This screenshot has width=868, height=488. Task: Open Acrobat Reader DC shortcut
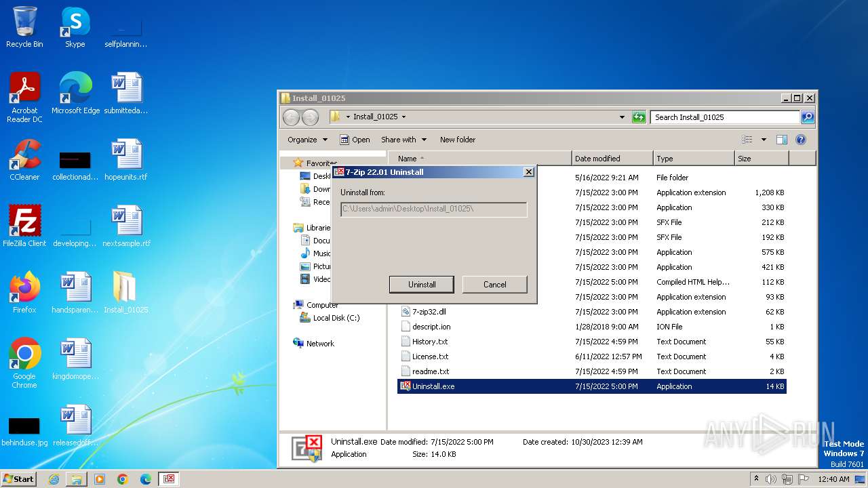(24, 98)
